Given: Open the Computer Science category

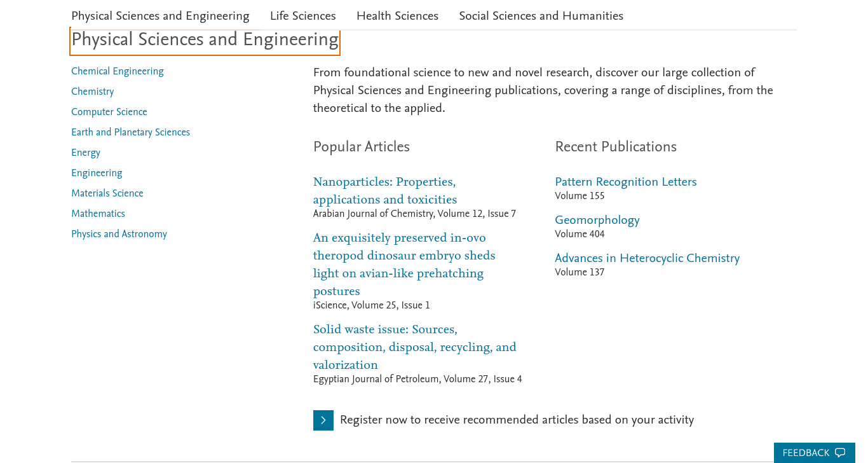Looking at the screenshot, I should tap(109, 112).
